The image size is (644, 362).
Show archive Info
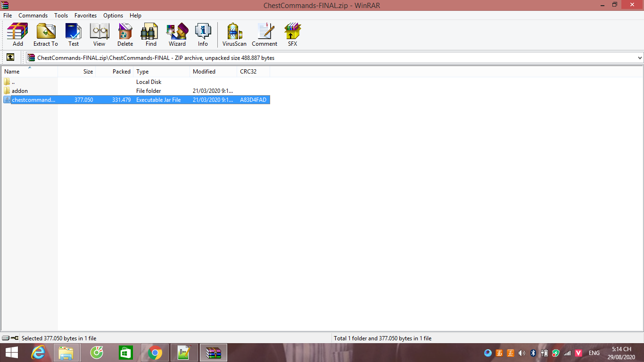click(x=203, y=35)
